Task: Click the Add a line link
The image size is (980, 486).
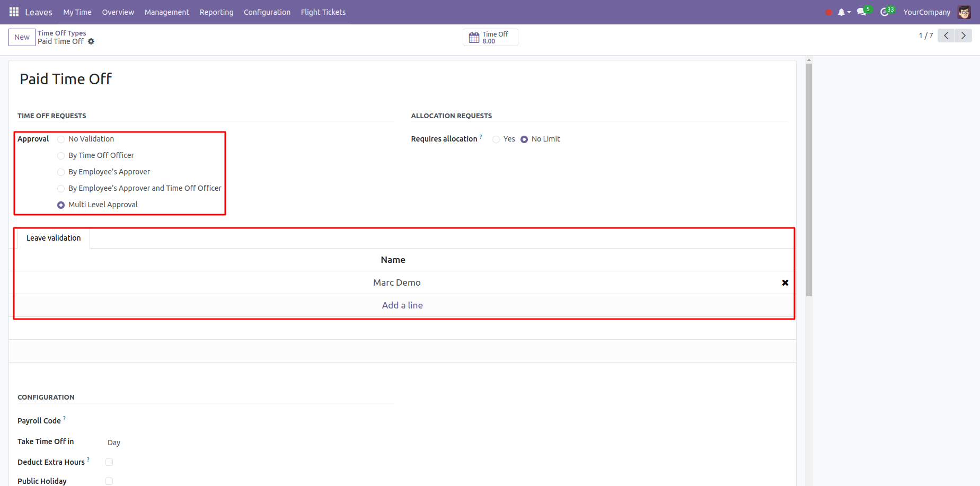Action: 402,305
